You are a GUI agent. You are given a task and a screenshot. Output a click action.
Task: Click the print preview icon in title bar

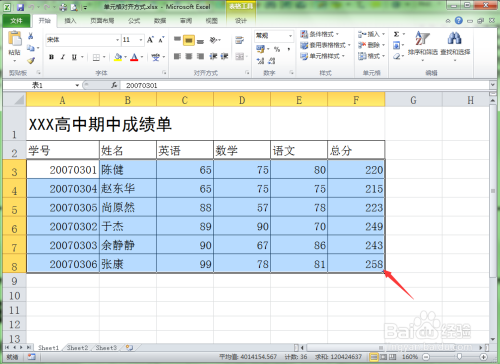[x=74, y=7]
